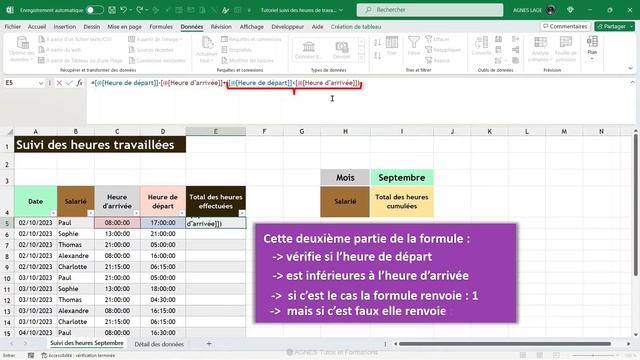Click the Trier sort icon
Screen dimensions: 640x360
(x=392, y=42)
